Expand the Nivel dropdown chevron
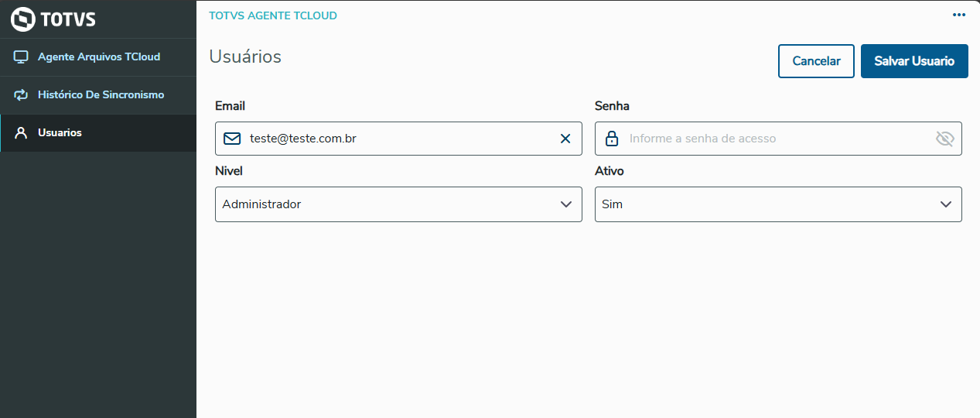980x418 pixels. [565, 204]
